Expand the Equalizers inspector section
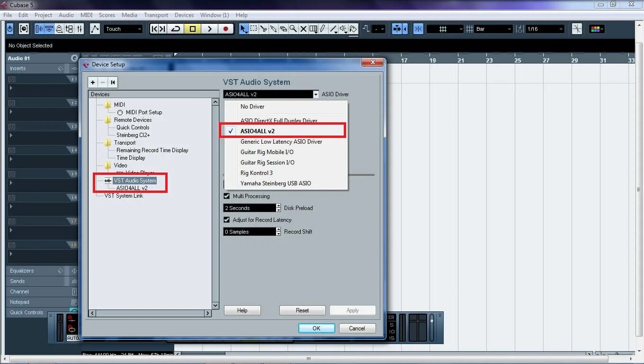Viewport: 644px width, 364px height. [x=22, y=271]
